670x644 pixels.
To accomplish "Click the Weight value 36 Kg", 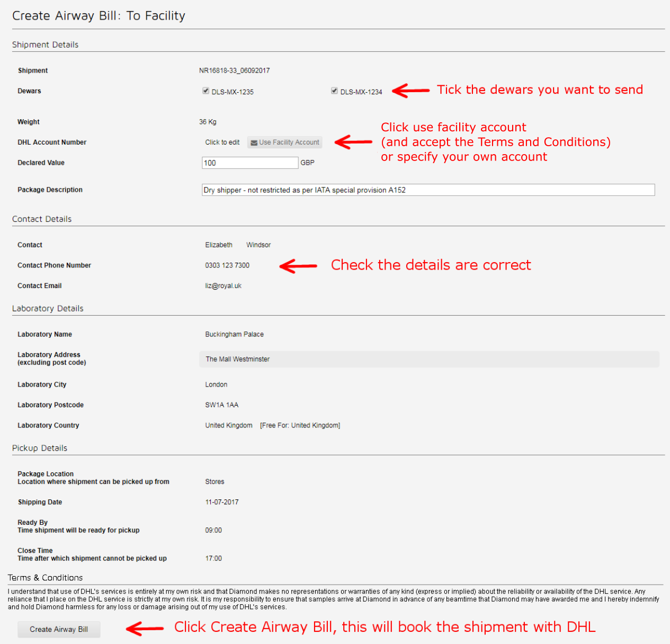I will 208,121.
